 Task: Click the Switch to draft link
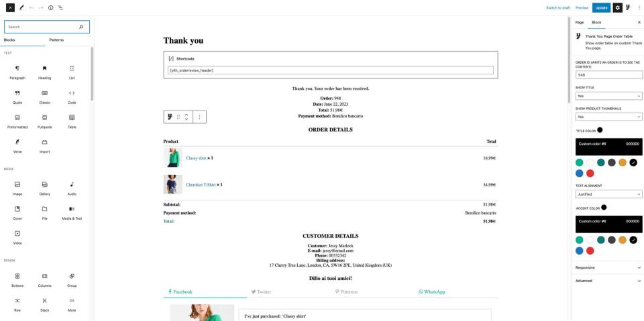pyautogui.click(x=558, y=8)
